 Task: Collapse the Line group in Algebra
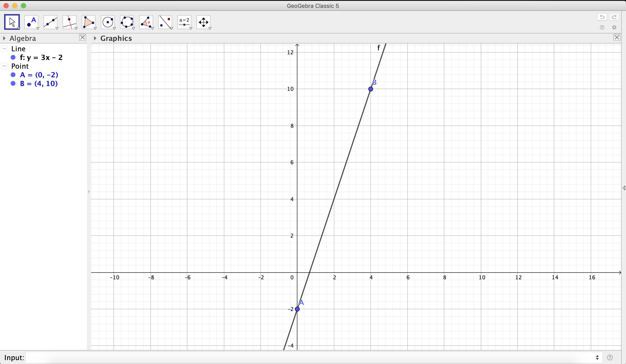pos(5,49)
